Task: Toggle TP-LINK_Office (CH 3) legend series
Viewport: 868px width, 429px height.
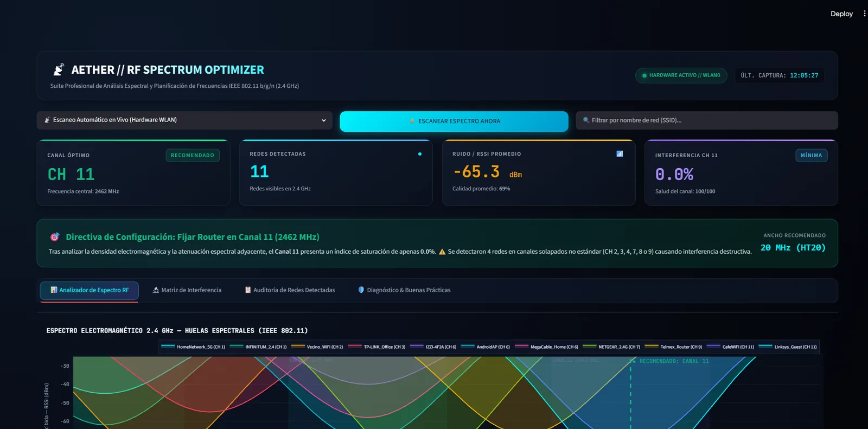Action: pos(377,347)
